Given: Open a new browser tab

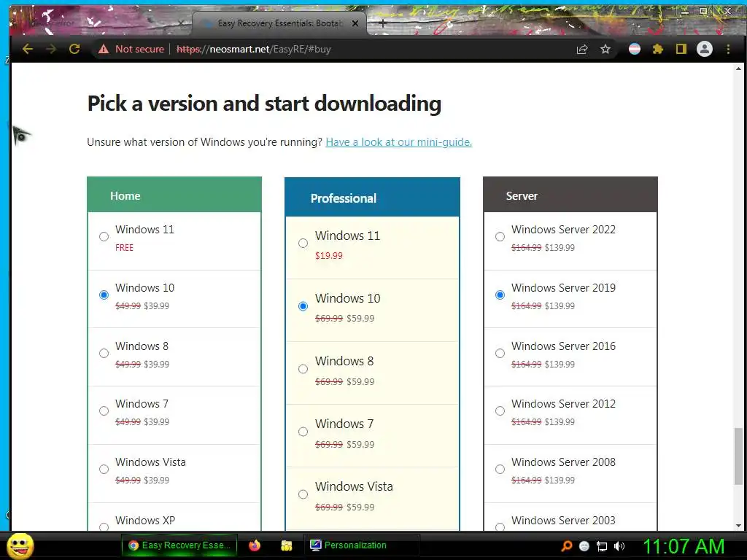Looking at the screenshot, I should pos(382,23).
